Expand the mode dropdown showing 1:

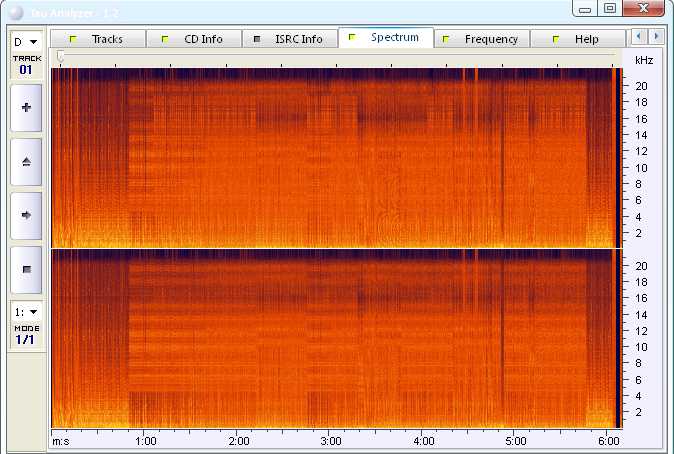point(26,312)
